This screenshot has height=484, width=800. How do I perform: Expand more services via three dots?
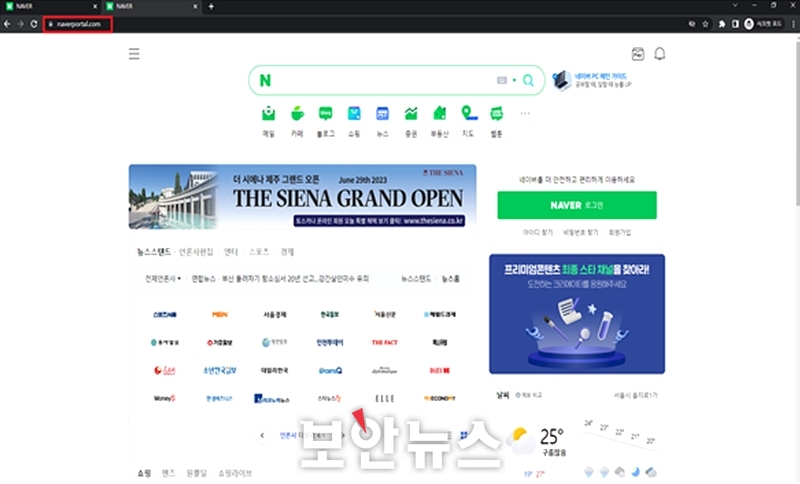[525, 113]
